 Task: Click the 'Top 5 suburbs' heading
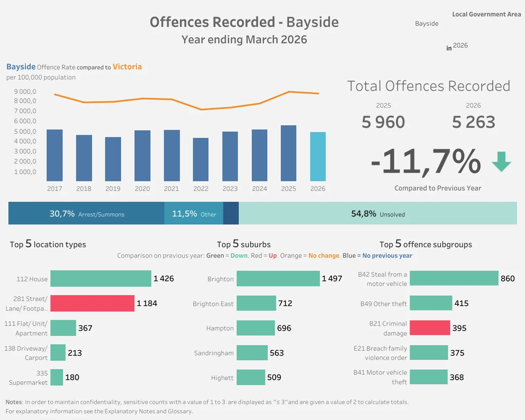(244, 244)
